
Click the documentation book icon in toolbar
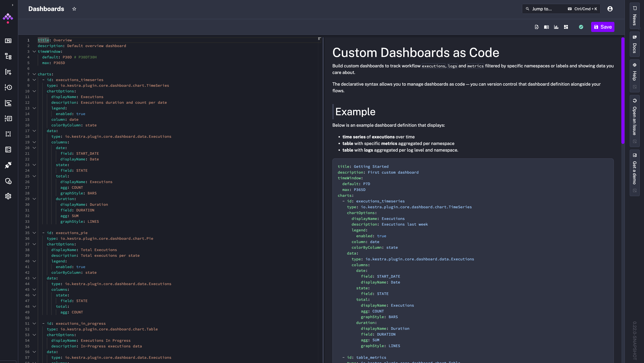coord(546,27)
